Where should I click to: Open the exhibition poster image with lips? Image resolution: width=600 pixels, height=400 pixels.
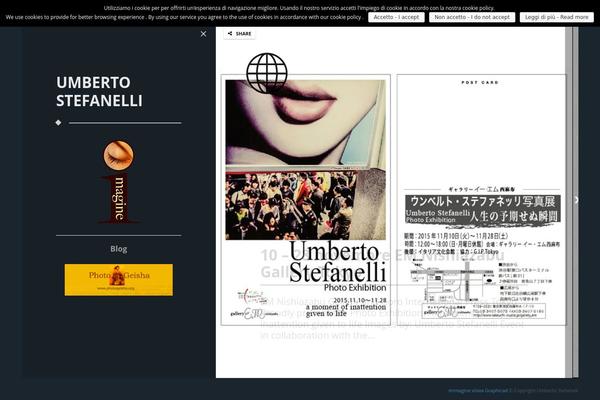[x=306, y=200]
